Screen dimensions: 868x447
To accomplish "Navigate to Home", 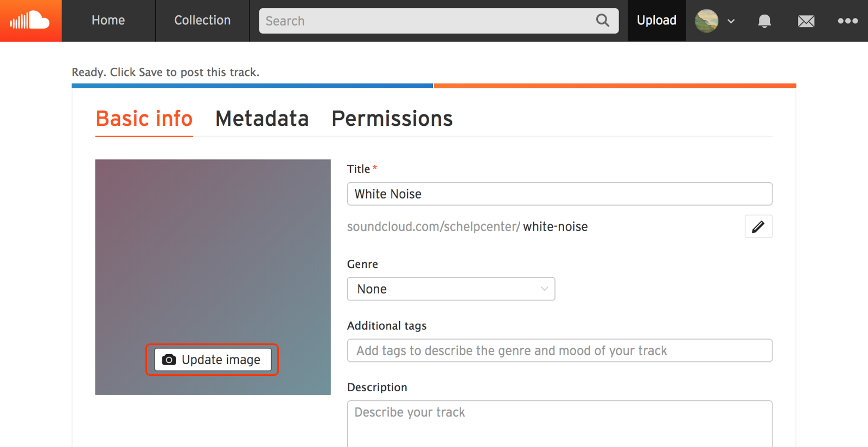I will click(108, 20).
